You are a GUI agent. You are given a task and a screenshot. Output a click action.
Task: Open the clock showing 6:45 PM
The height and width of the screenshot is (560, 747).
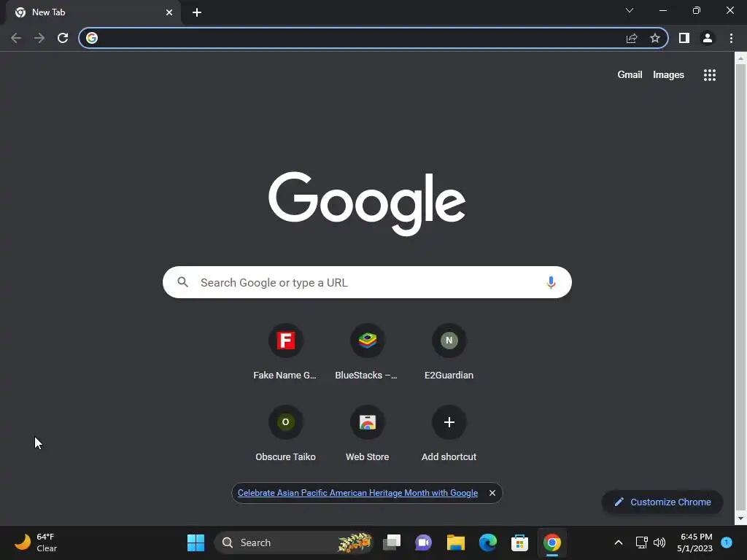695,542
